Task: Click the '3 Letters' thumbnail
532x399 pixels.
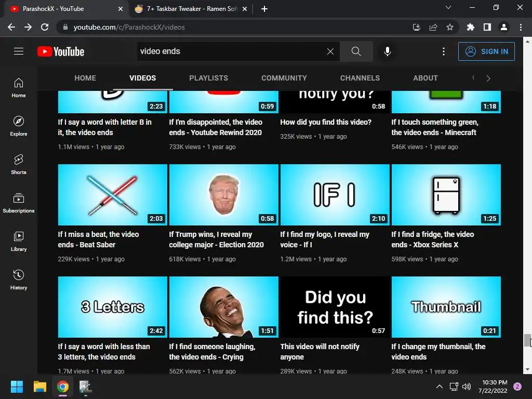Action: 113,307
